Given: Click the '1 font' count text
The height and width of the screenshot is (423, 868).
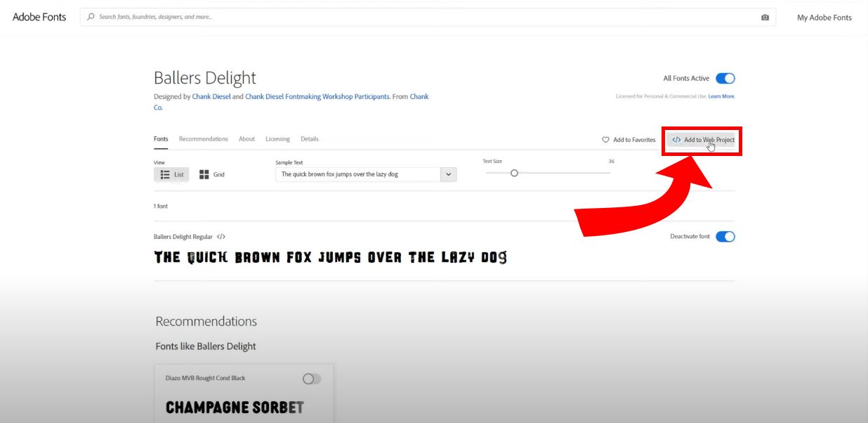Looking at the screenshot, I should coord(161,206).
